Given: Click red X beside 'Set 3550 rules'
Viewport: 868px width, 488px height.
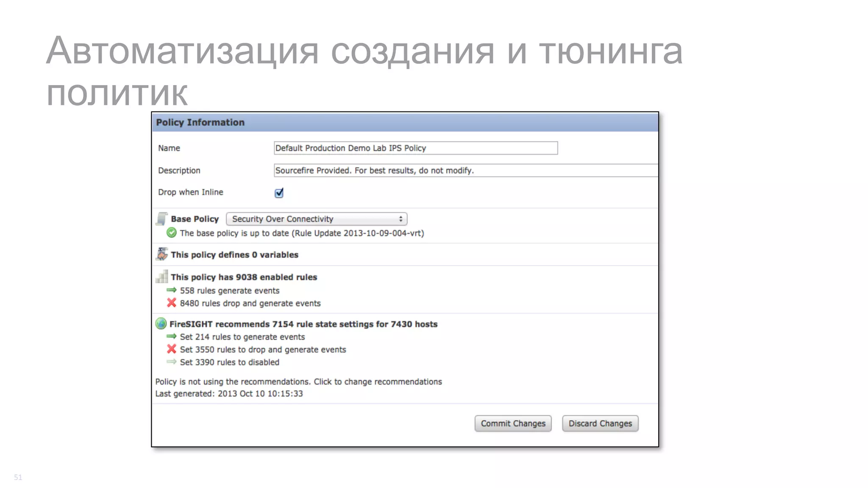Looking at the screenshot, I should point(172,349).
